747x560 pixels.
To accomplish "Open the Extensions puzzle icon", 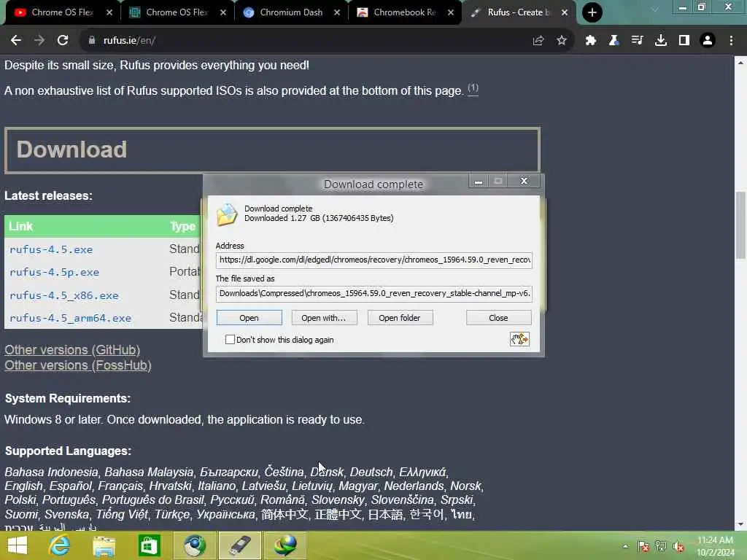I will [591, 41].
